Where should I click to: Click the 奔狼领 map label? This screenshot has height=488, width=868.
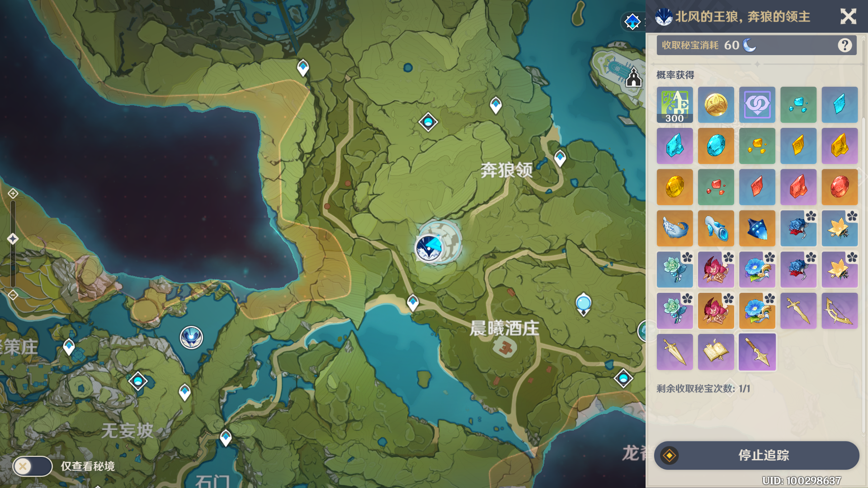click(506, 170)
